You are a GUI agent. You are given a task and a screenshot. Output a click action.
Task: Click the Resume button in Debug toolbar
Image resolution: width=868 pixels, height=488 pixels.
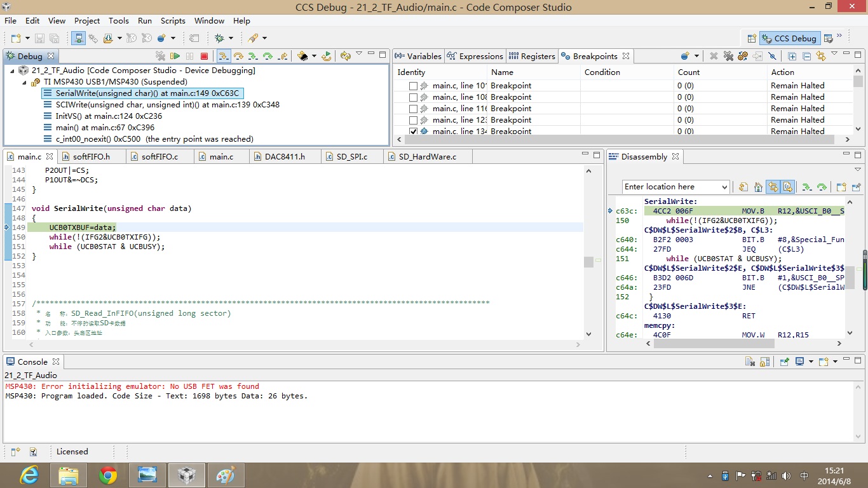[175, 56]
